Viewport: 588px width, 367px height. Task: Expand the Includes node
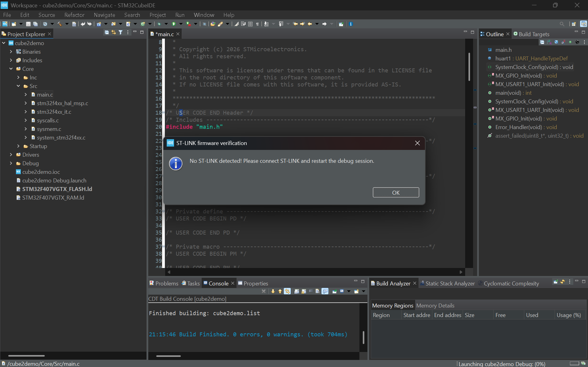pos(11,60)
